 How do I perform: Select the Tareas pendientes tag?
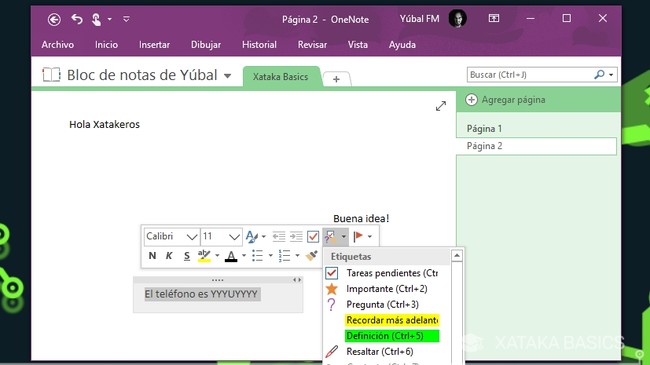(387, 273)
